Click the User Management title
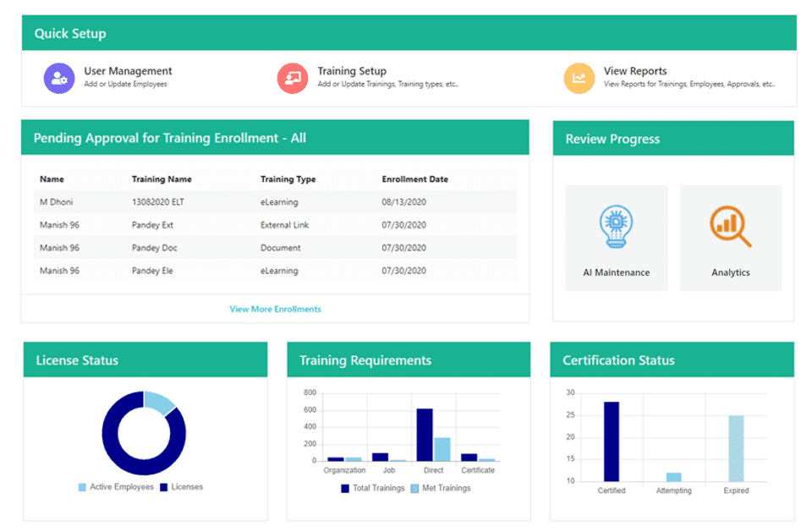The width and height of the screenshot is (812, 532). (x=128, y=71)
